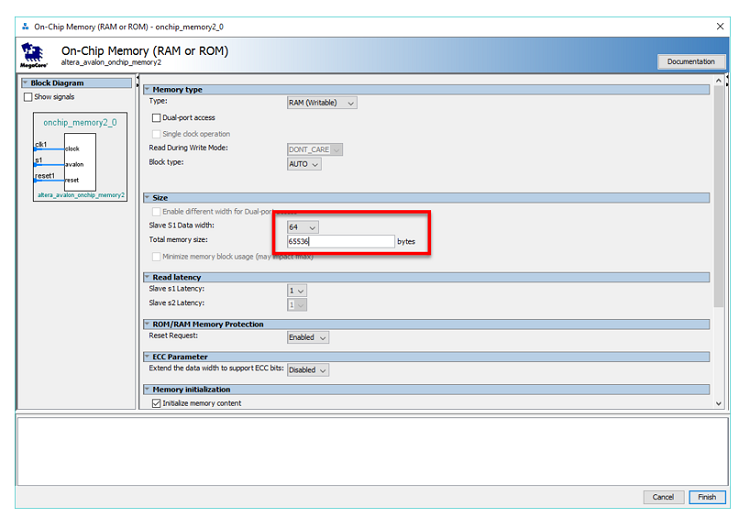Open Slave s1 Latency dropdown
Viewport: 750px width, 528px height.
[297, 290]
